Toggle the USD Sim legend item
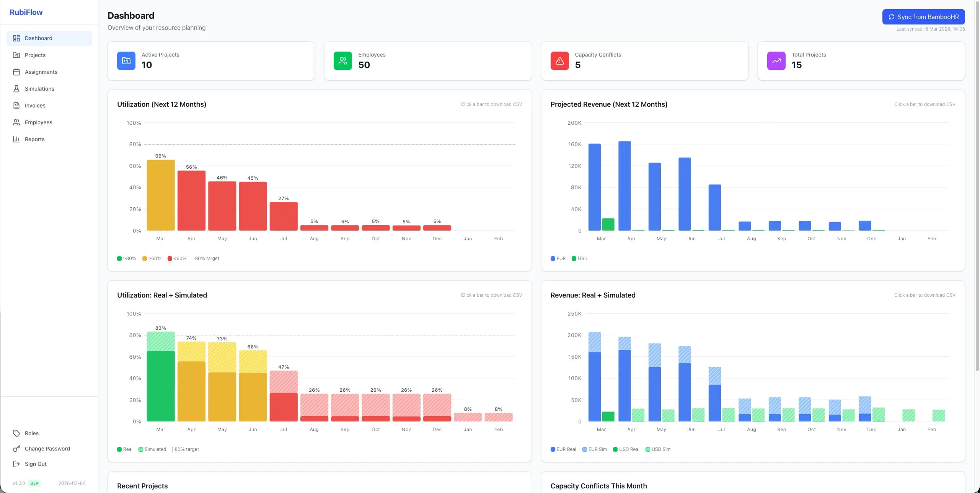This screenshot has height=493, width=980. (658, 449)
